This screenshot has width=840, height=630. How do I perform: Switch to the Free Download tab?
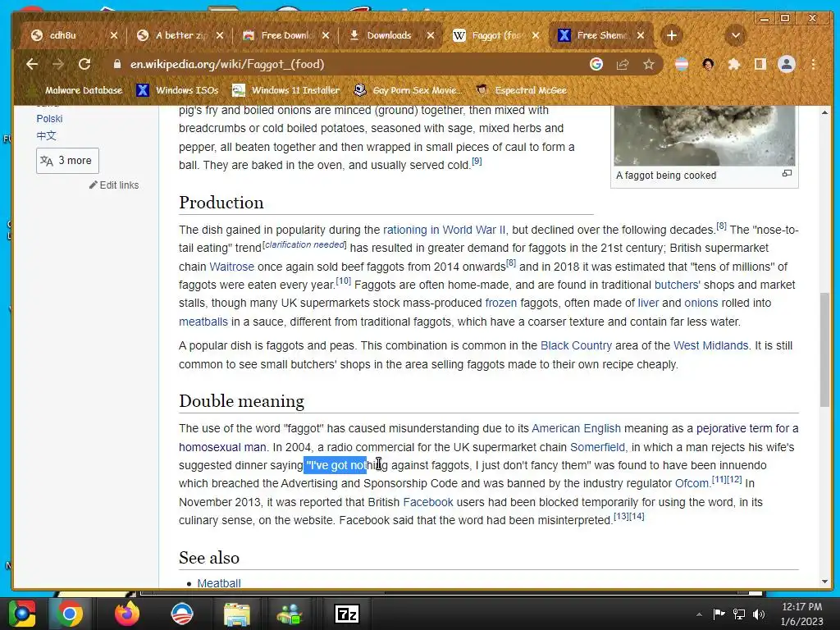[x=285, y=35]
